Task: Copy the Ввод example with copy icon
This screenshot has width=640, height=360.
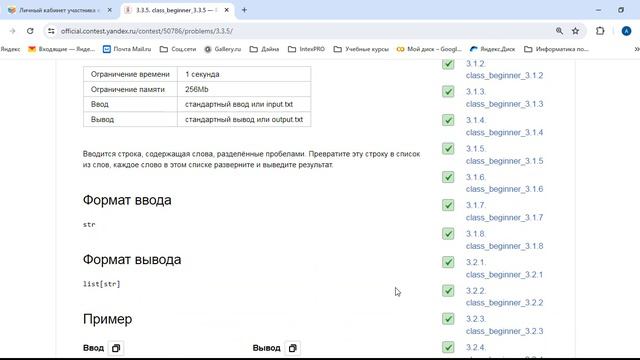Action: point(116,348)
